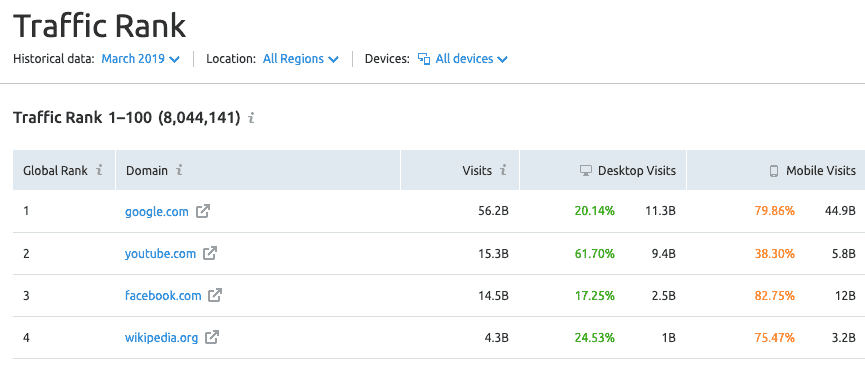The image size is (865, 370).
Task: Open facebook.com external link icon
Action: [x=215, y=296]
